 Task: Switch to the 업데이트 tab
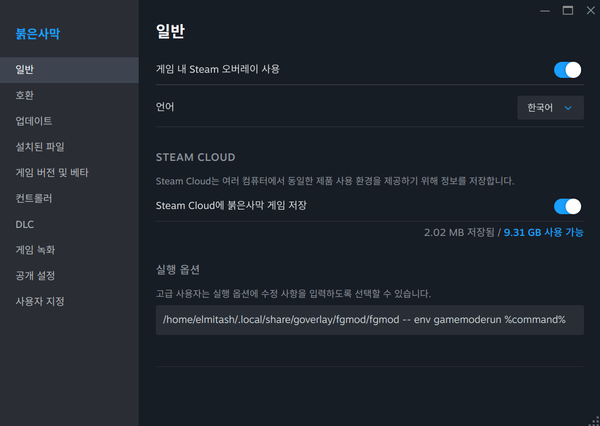[x=69, y=121]
